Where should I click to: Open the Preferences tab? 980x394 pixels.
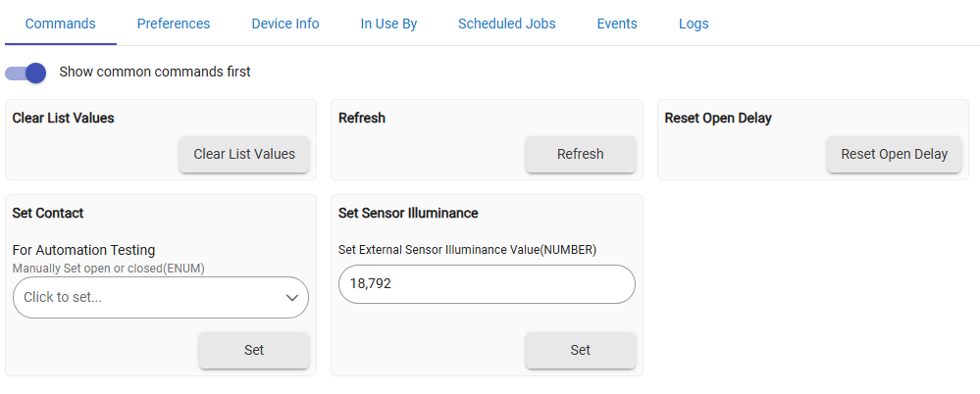(x=174, y=24)
